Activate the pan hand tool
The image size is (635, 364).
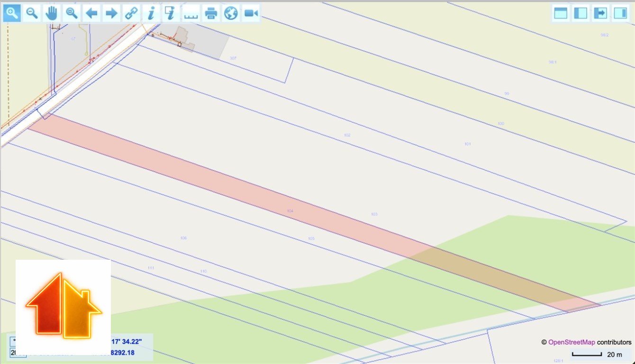pyautogui.click(x=52, y=13)
